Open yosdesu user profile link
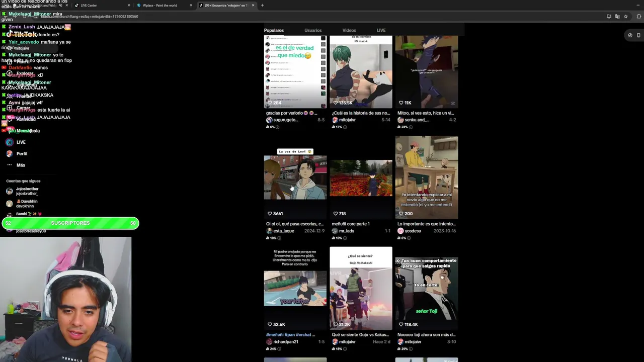 click(413, 231)
